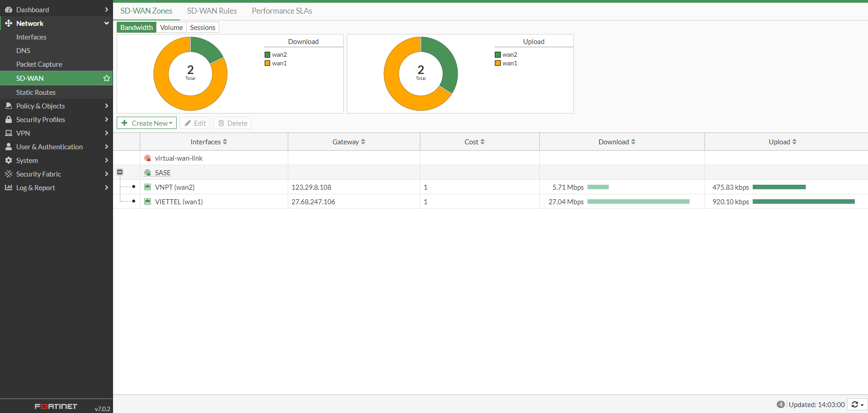Viewport: 868px width, 413px height.
Task: Click wan1 orange swatch in Upload legend
Action: click(498, 63)
